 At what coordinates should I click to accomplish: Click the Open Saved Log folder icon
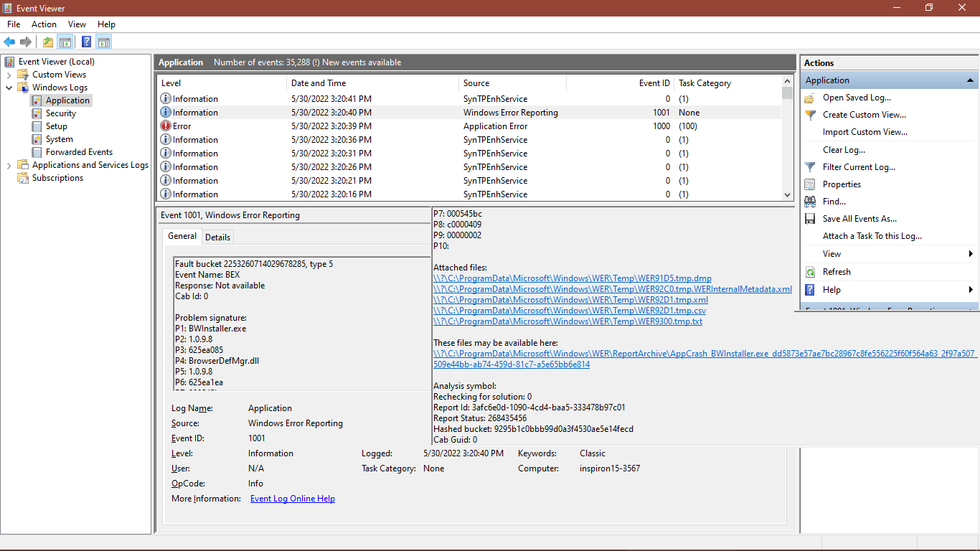click(x=810, y=98)
